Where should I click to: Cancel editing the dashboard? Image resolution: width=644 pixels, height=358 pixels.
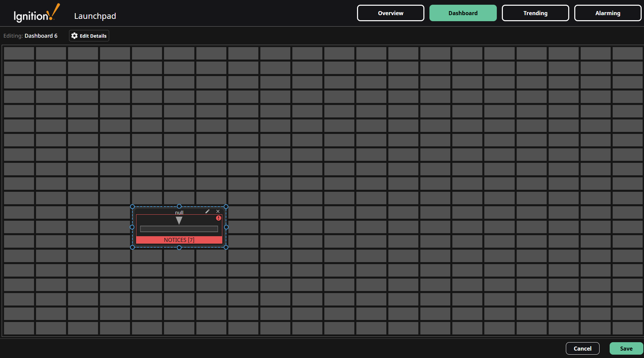pos(582,348)
